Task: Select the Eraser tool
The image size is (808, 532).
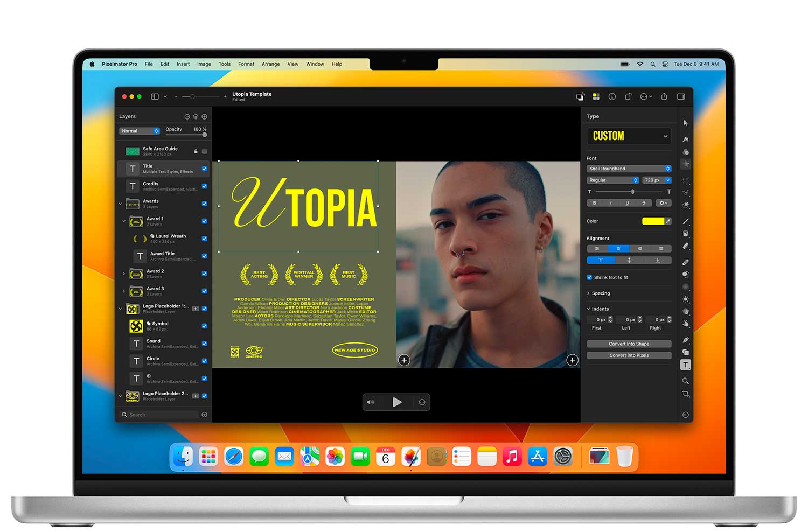Action: (686, 246)
